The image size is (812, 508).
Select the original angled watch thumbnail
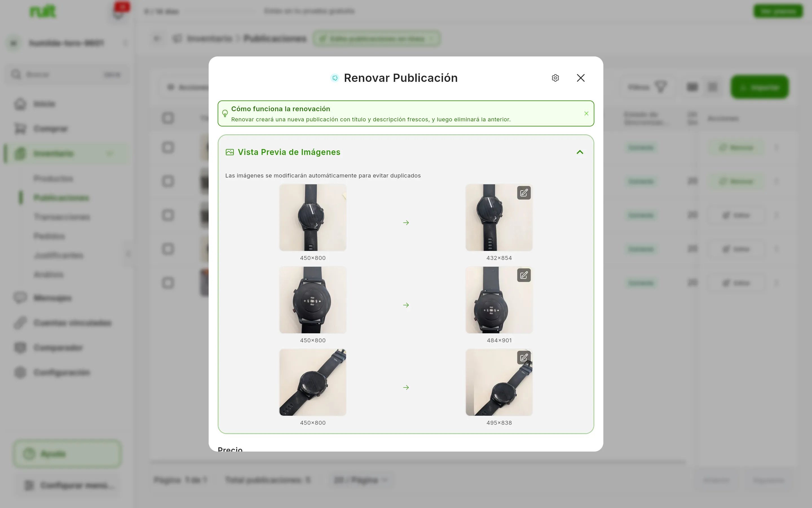(313, 382)
